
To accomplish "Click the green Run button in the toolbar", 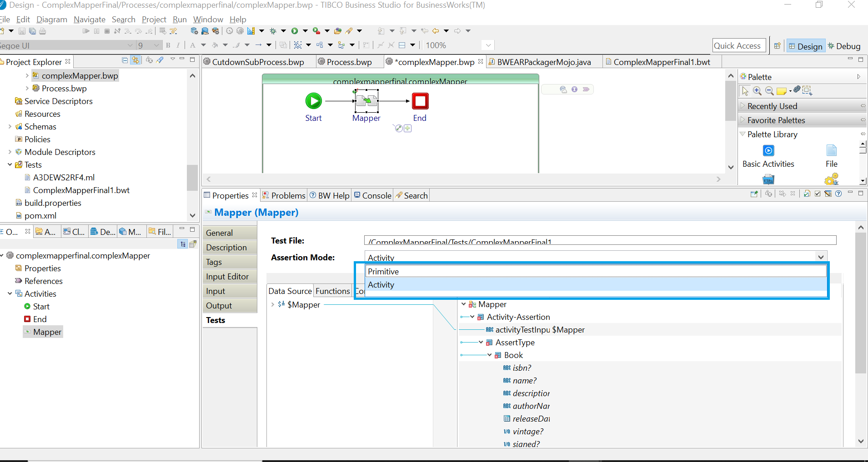I will (x=295, y=31).
